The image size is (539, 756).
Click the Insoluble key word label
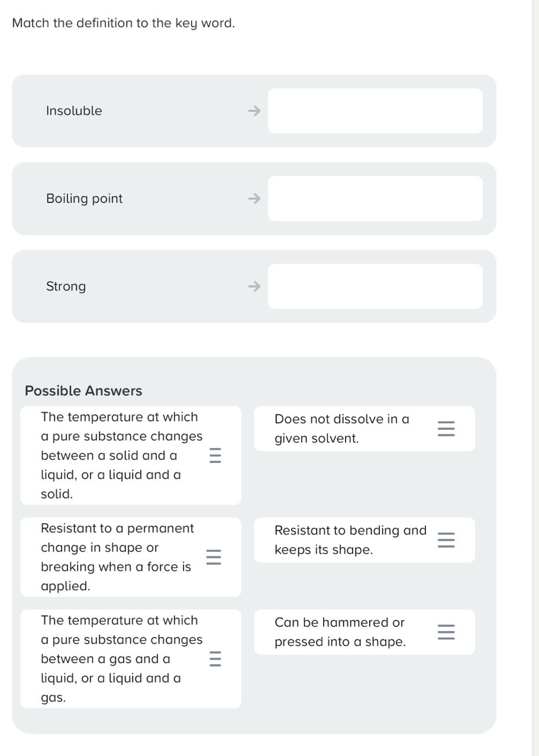[x=74, y=111]
